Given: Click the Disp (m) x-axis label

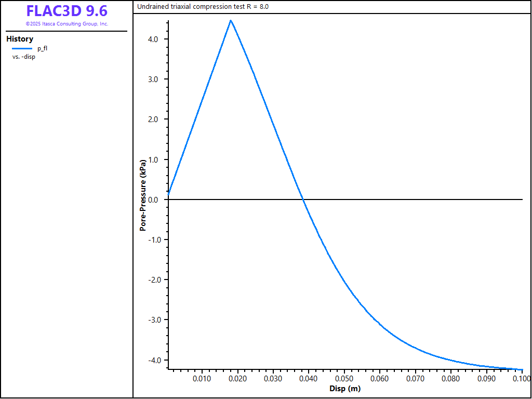Looking at the screenshot, I should (344, 389).
